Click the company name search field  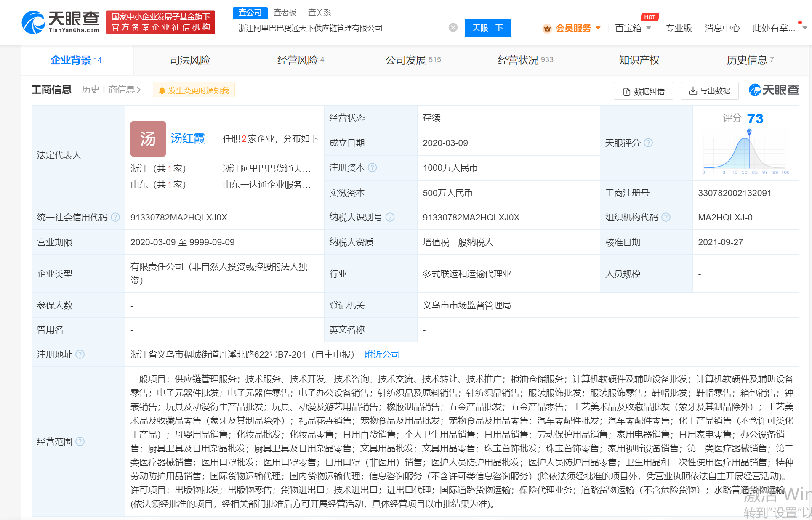coord(341,28)
